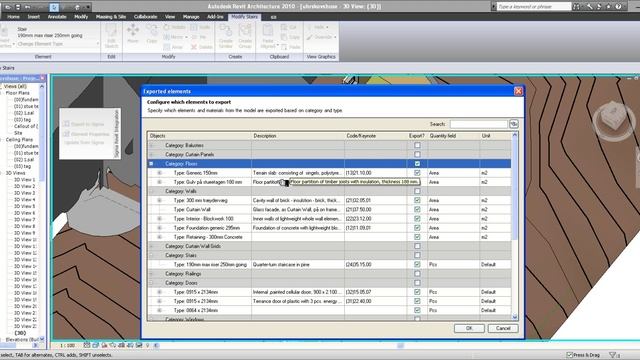The width and height of the screenshot is (640, 360).
Task: Click into the Search input field
Action: tap(478, 124)
